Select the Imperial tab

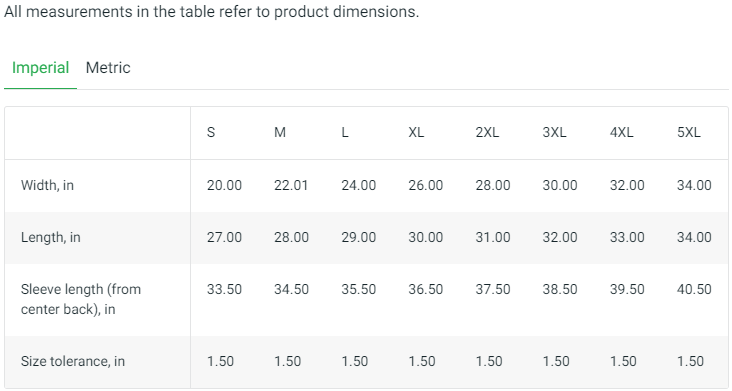[40, 68]
